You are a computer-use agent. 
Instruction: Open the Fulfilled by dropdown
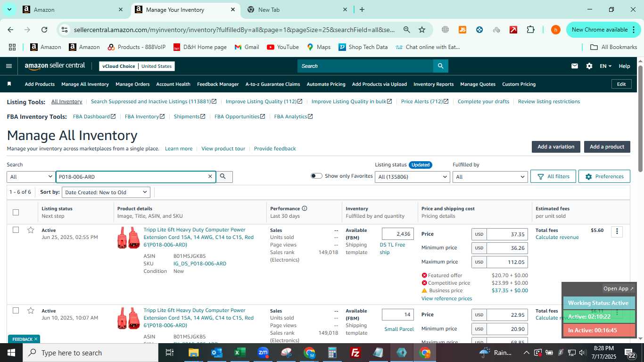tap(490, 177)
